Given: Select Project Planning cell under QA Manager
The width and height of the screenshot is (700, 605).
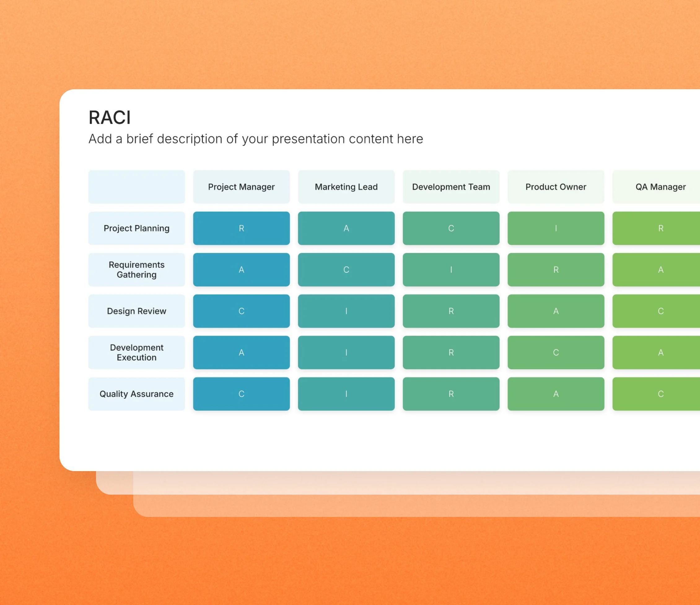Looking at the screenshot, I should [656, 228].
